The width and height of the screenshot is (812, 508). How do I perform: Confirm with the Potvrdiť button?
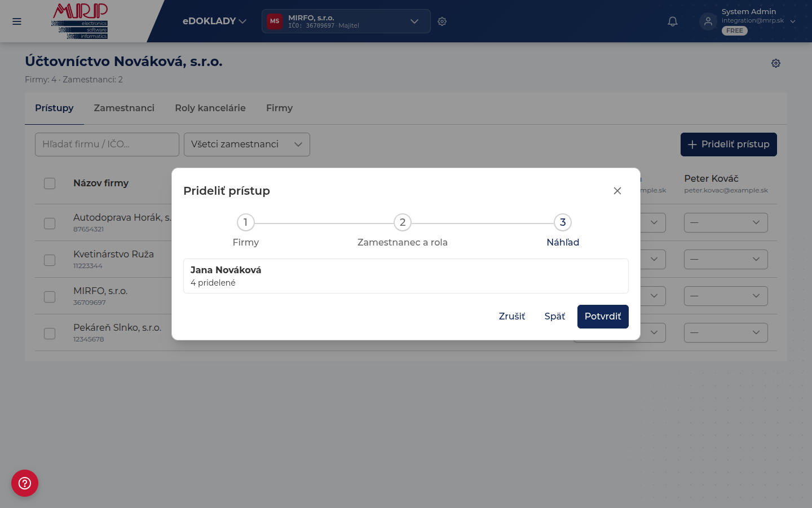603,317
